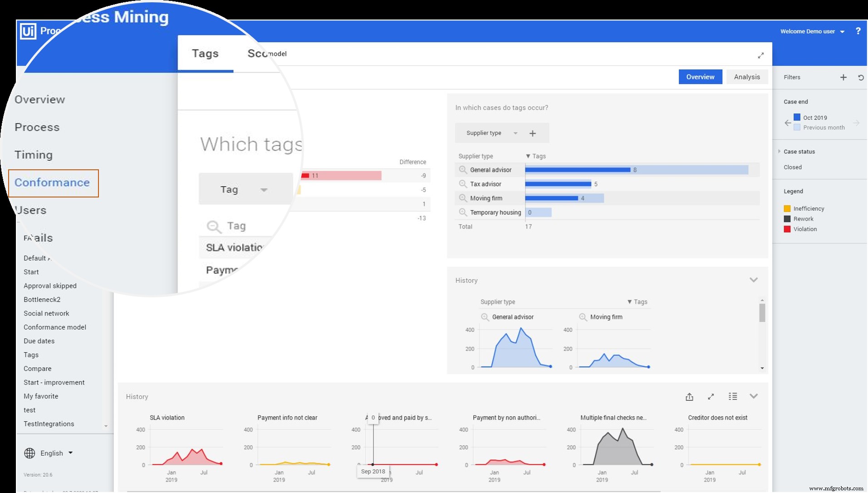Click the magnifier icon next to General advisor
Screen dimensions: 868x493
coord(463,169)
